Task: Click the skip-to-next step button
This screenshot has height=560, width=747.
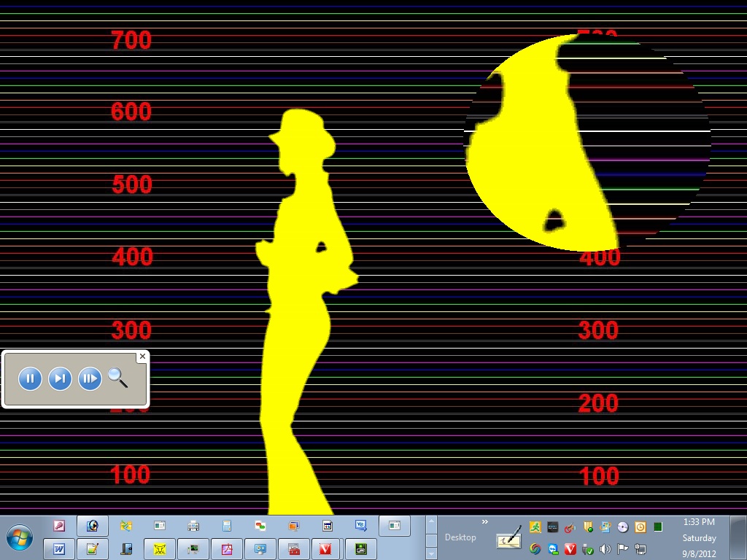Action: (60, 378)
